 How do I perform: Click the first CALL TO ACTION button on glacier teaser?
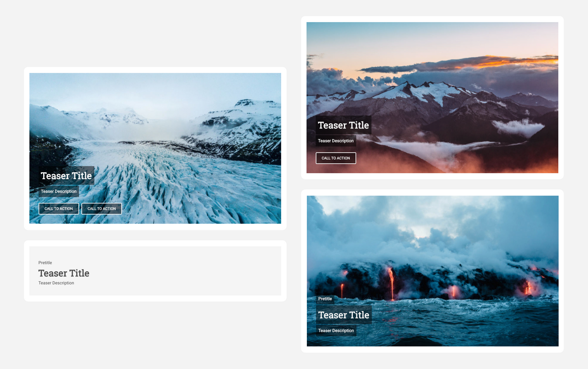(x=58, y=209)
